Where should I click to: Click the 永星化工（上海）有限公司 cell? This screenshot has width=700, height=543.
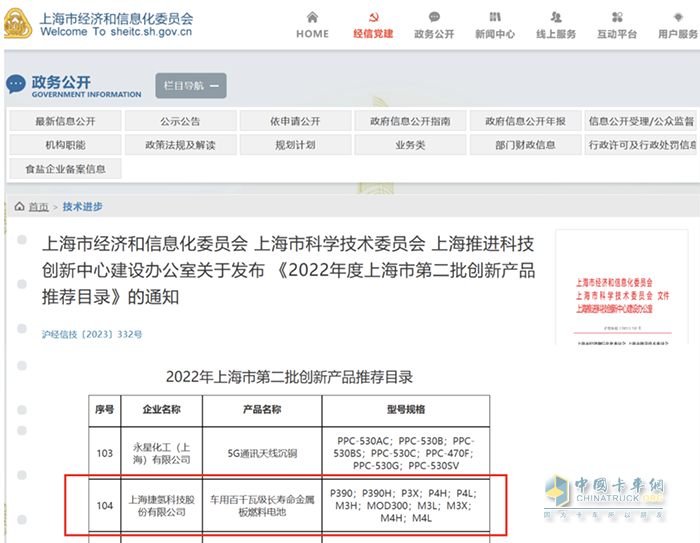pyautogui.click(x=162, y=453)
